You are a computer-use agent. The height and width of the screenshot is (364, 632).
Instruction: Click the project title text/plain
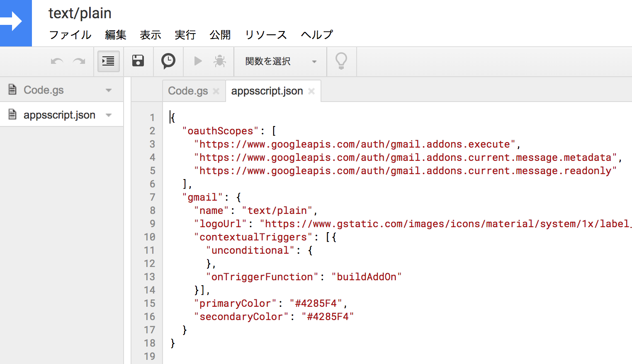80,13
